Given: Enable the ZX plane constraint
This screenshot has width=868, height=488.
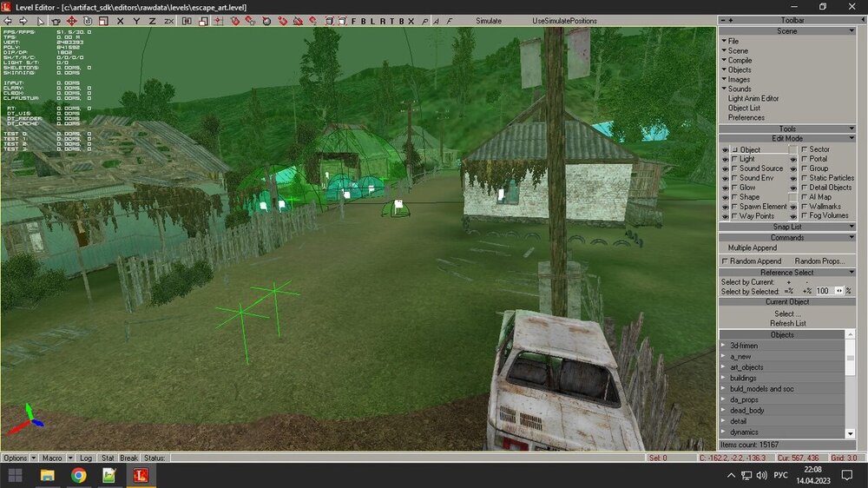Looking at the screenshot, I should 169,21.
